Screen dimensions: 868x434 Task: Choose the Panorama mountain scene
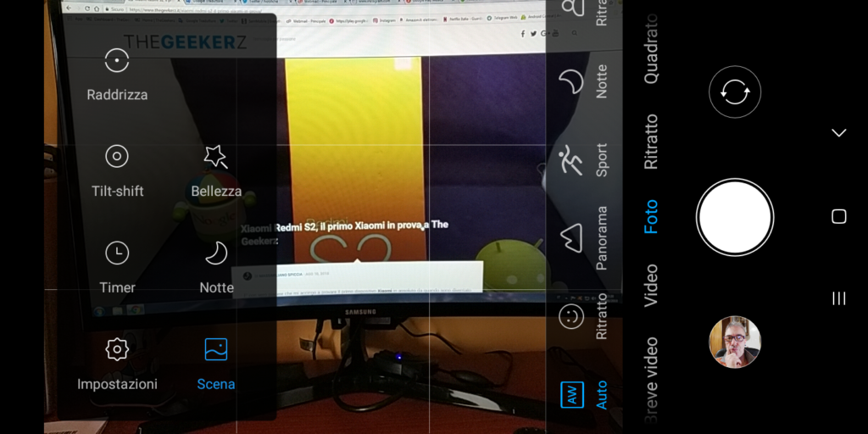[583, 238]
